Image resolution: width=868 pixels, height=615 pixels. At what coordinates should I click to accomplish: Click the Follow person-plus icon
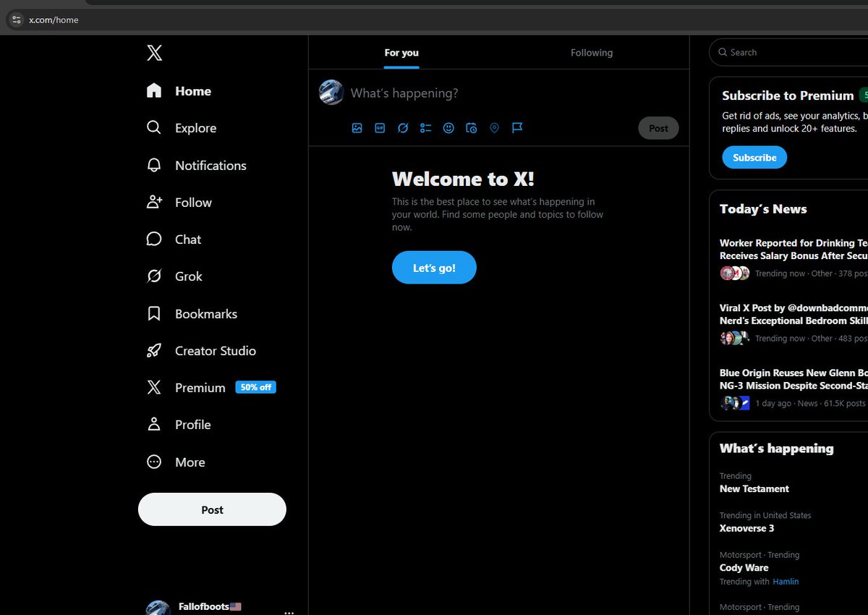[154, 202]
